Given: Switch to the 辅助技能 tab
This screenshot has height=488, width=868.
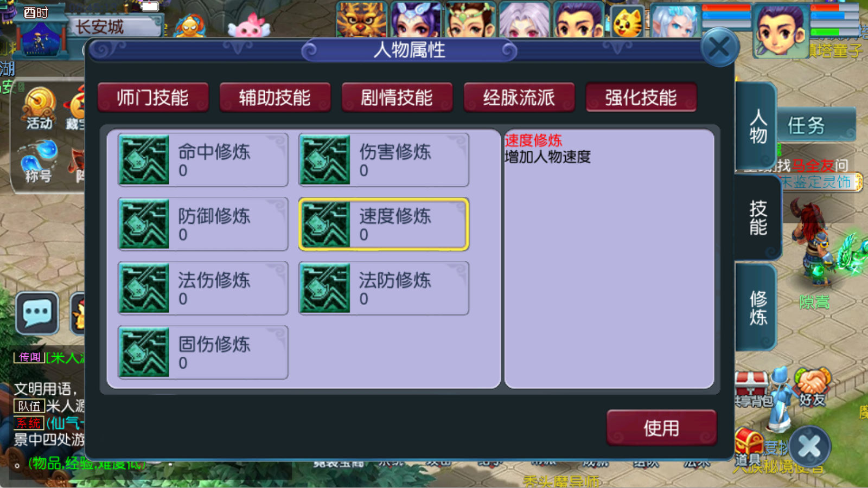Looking at the screenshot, I should click(275, 98).
